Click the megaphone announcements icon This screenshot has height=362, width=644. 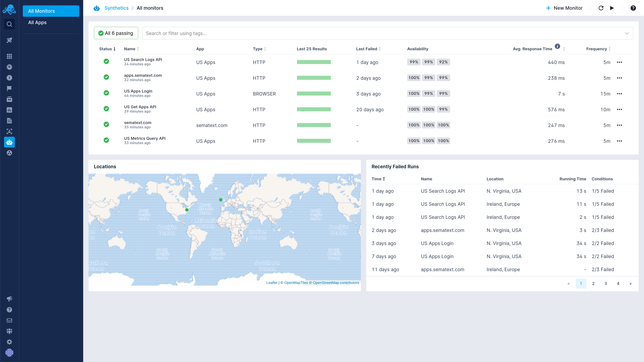point(9,299)
